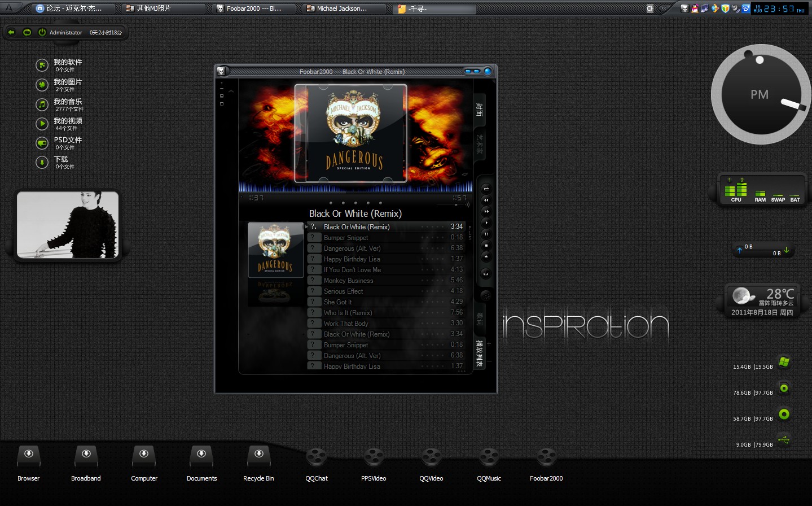Click the seek bar dots above the song title
Screen dimensions: 812x506
[x=355, y=203]
